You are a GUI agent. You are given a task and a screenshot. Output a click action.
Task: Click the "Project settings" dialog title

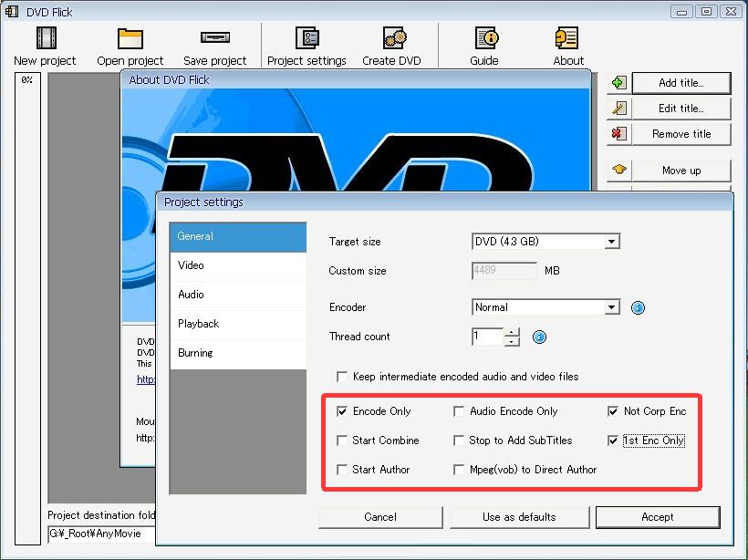203,202
